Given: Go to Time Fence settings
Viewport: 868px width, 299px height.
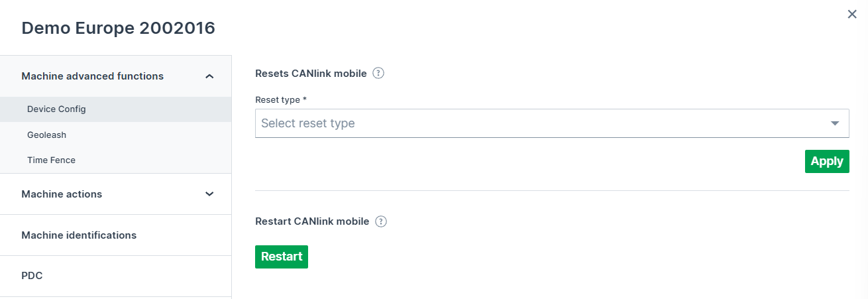Looking at the screenshot, I should pos(51,160).
